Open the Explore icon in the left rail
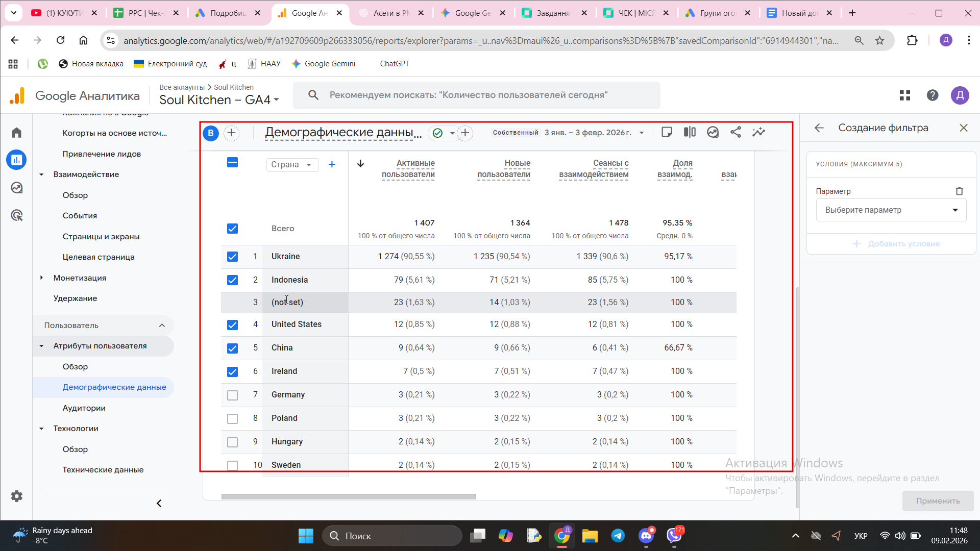 pyautogui.click(x=17, y=188)
